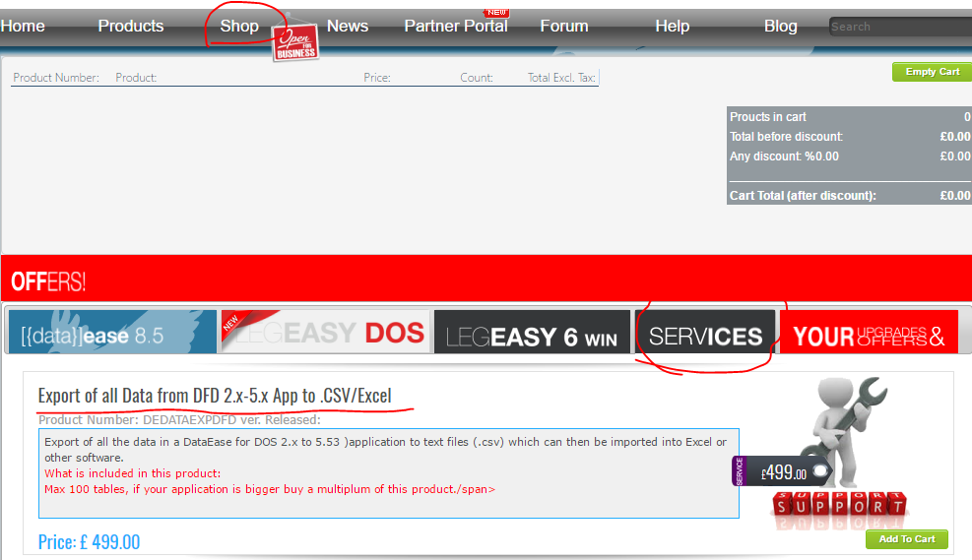Screen dimensions: 972x560
Task: Open the Help menu item
Action: 673,26
